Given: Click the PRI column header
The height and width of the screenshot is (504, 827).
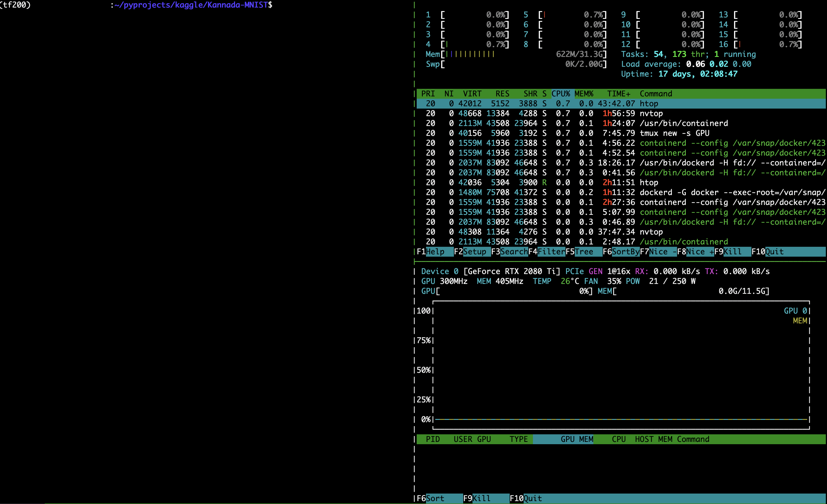Looking at the screenshot, I should [428, 94].
